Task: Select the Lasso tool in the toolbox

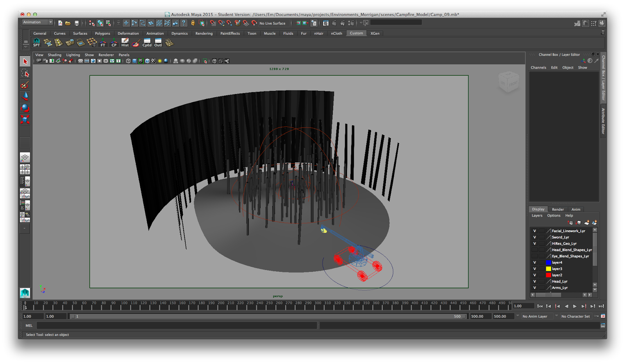Action: click(25, 73)
